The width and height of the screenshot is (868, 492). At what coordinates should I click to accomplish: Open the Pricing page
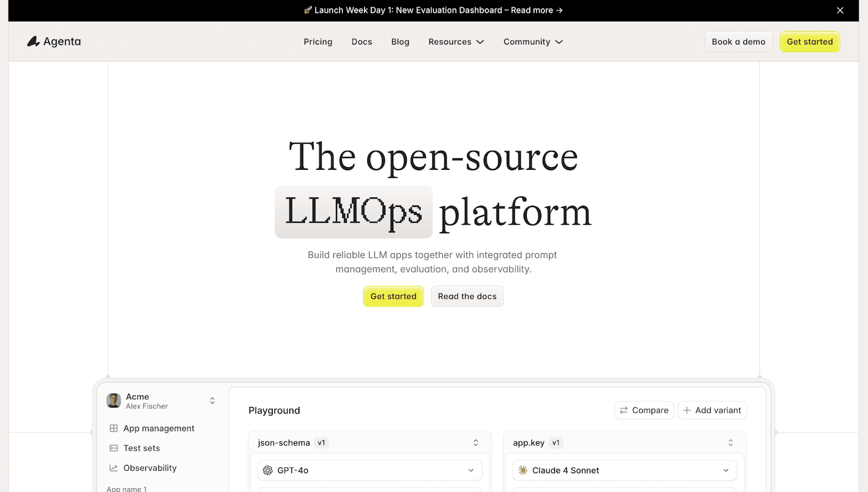coord(318,42)
